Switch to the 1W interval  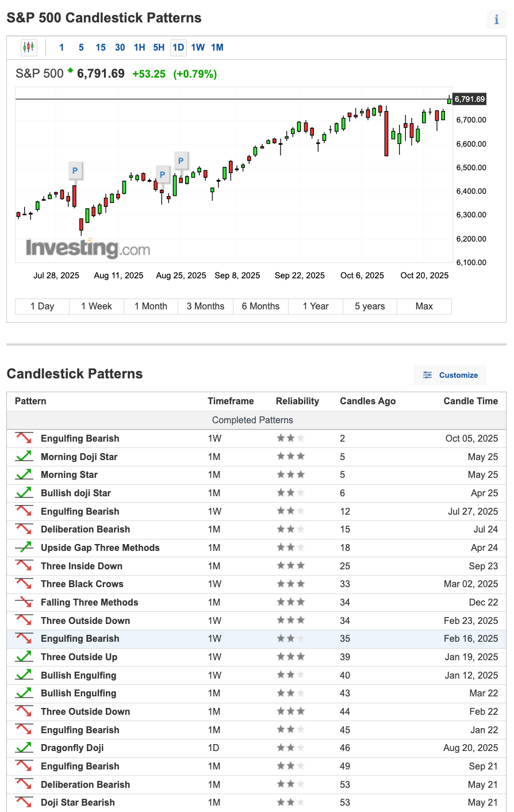(x=198, y=47)
